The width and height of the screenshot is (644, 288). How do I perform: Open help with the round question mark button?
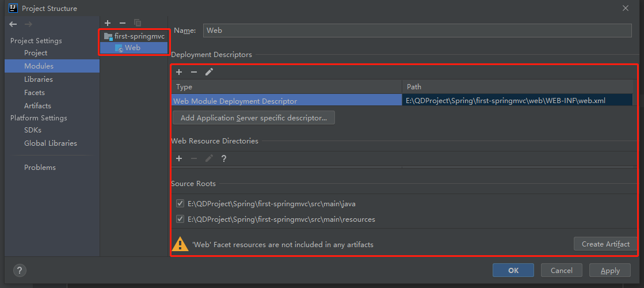(x=20, y=270)
